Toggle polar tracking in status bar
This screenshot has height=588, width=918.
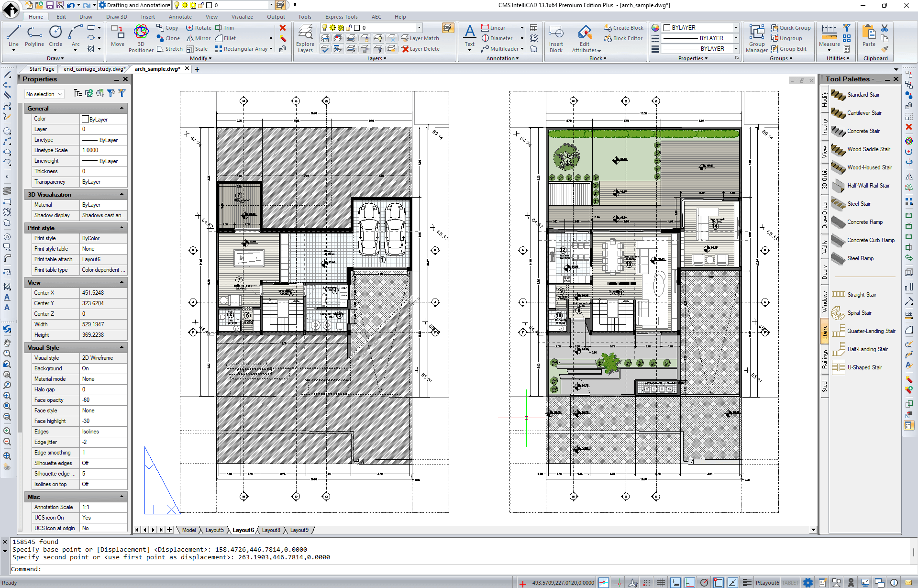coord(704,583)
